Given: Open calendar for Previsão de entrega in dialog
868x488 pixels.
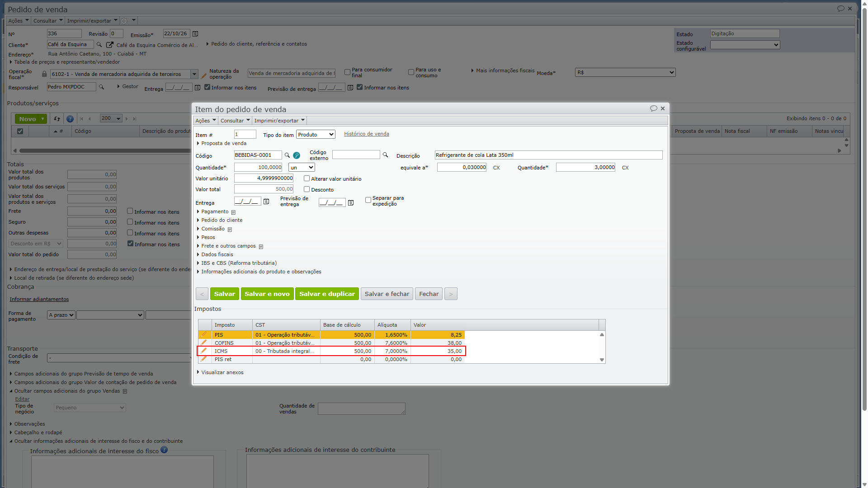Looking at the screenshot, I should coord(351,202).
